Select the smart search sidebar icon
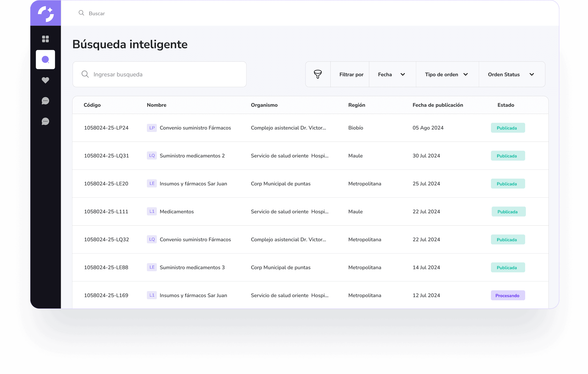588x374 pixels. coord(45,60)
